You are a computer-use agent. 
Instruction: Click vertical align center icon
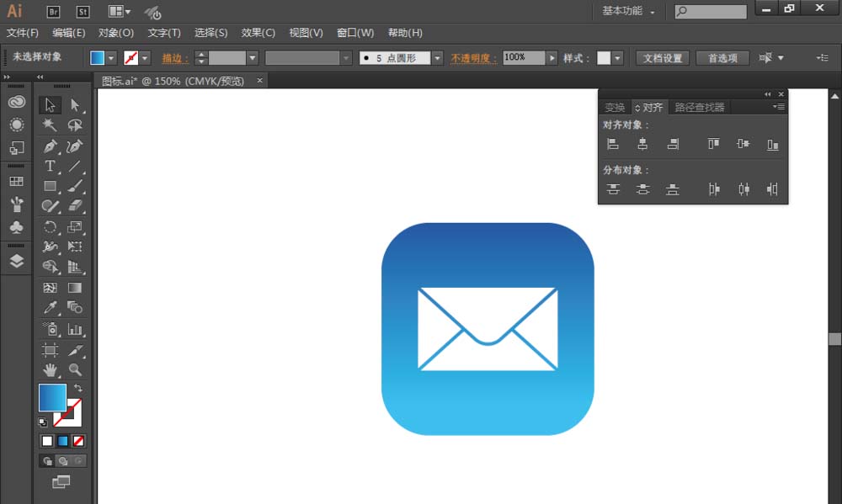tap(743, 144)
